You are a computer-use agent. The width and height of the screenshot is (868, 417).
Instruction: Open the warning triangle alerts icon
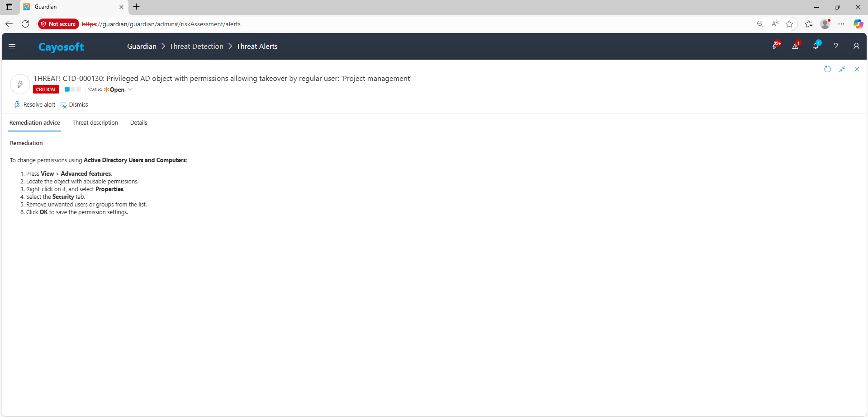coord(795,46)
